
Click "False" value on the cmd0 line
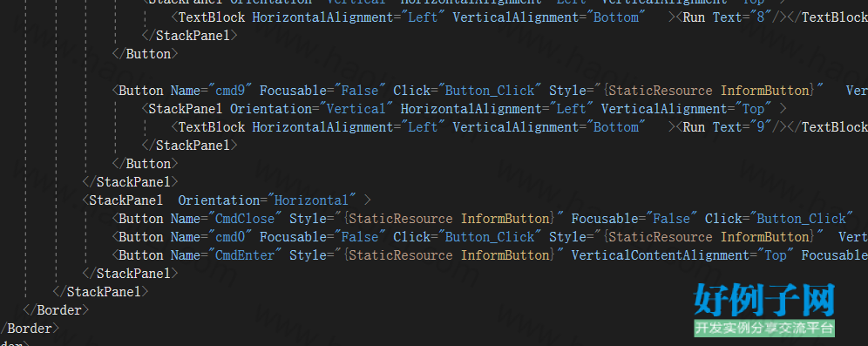360,237
